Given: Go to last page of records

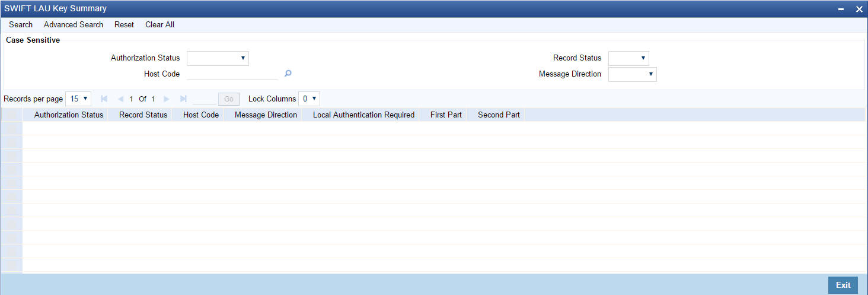Looking at the screenshot, I should coord(183,99).
